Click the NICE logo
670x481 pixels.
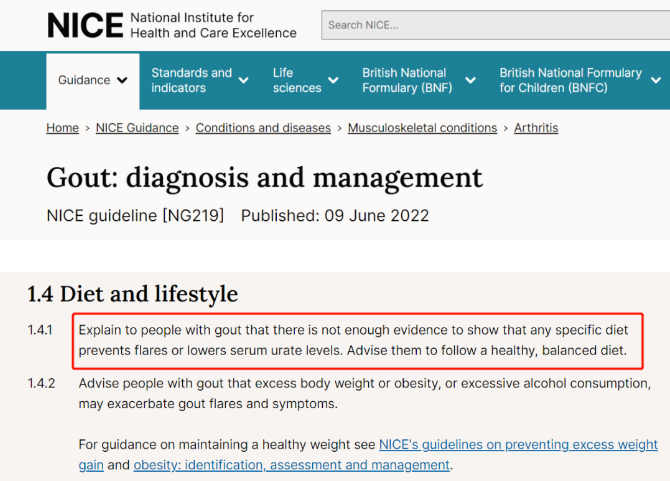click(85, 25)
